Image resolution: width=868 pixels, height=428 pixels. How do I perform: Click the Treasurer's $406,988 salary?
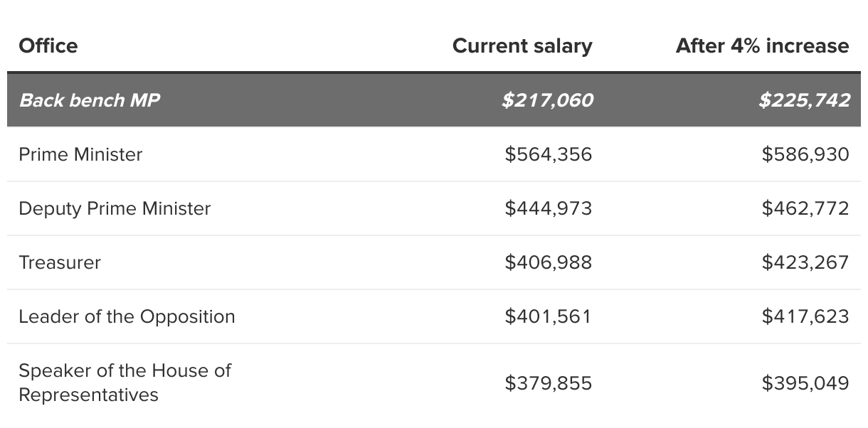point(548,262)
